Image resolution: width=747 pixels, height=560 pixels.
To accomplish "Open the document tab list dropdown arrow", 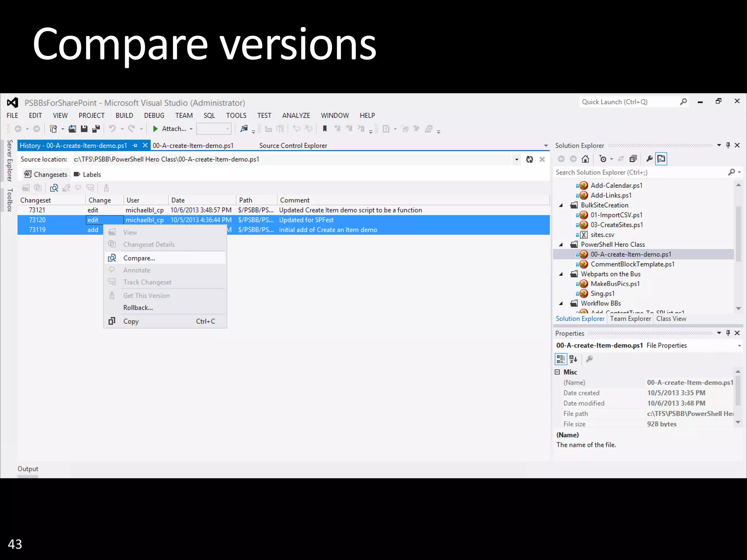I will point(546,145).
